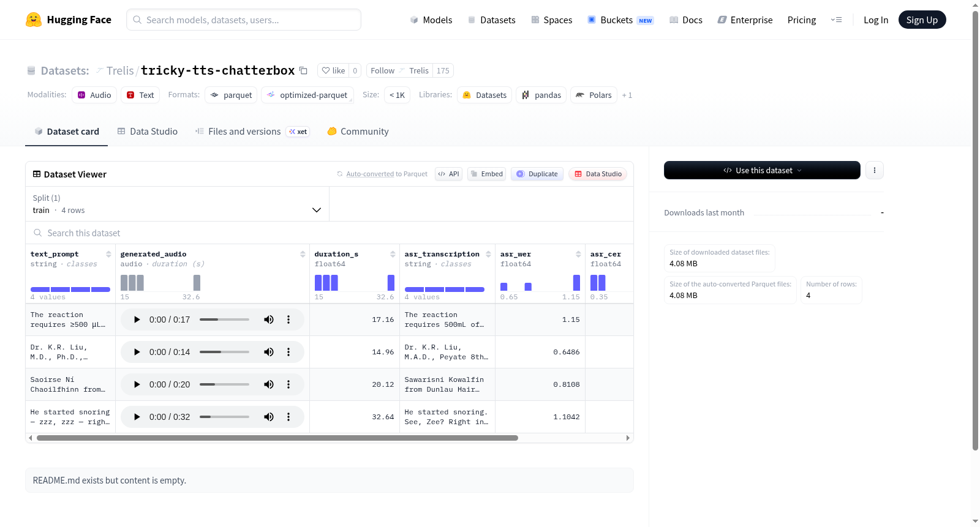Viewport: 980px width, 527px height.
Task: Open the Files and versions tab
Action: click(252, 131)
